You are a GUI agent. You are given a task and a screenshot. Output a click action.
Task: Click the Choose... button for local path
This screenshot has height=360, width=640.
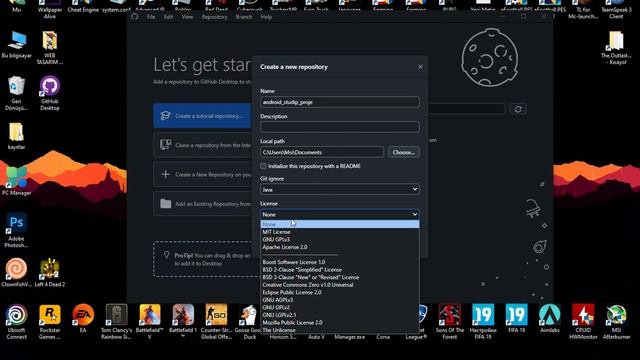click(x=404, y=152)
